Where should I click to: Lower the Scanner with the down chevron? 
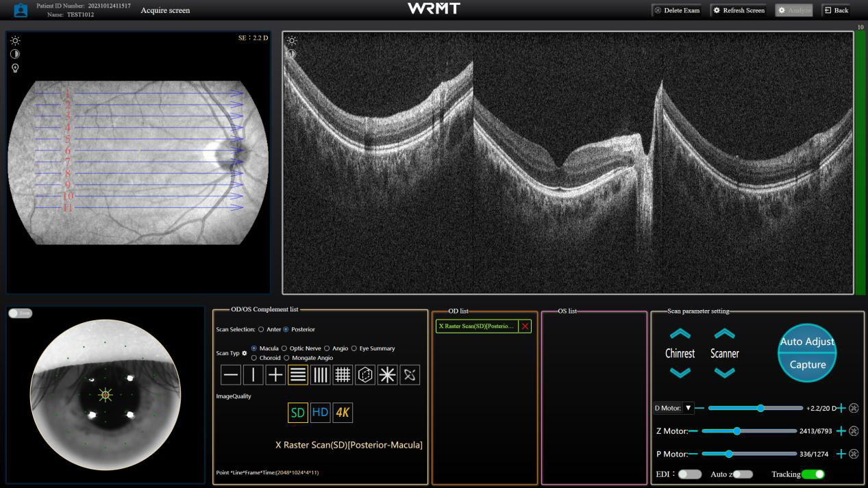[x=724, y=372]
